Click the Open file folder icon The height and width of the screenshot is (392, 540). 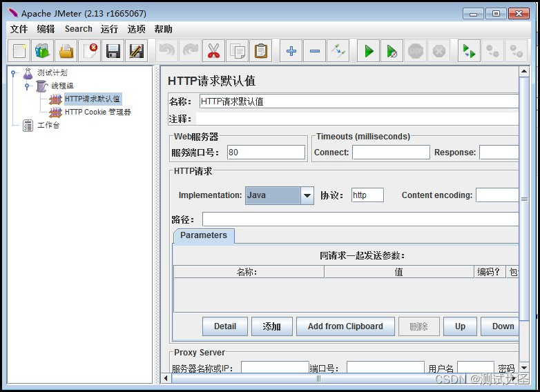66,51
